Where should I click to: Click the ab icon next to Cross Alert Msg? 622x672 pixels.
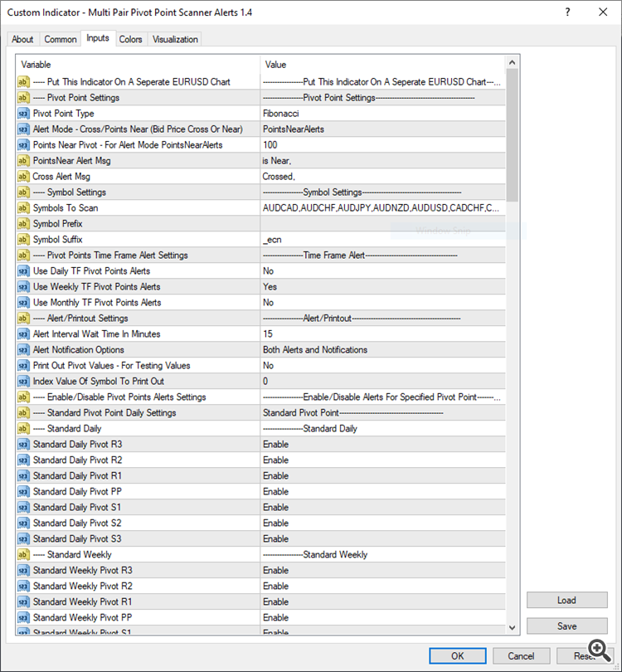(23, 176)
